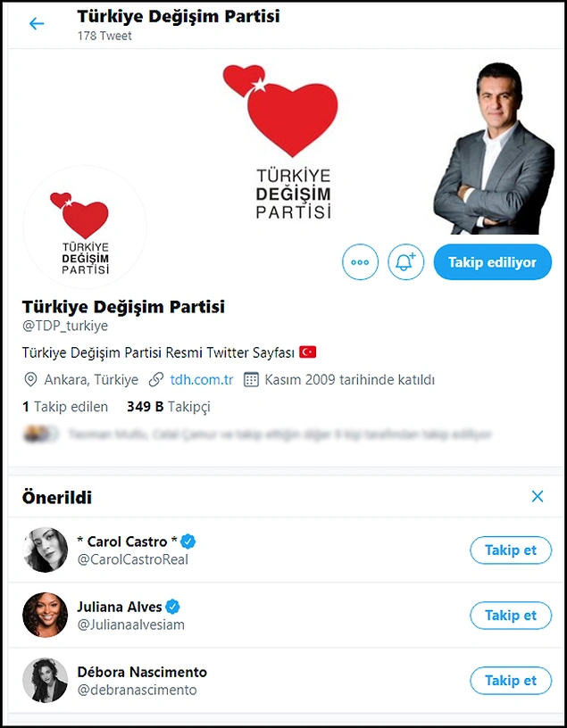The width and height of the screenshot is (567, 728).
Task: Open Juliana Alves' avatar photo
Action: tap(45, 615)
